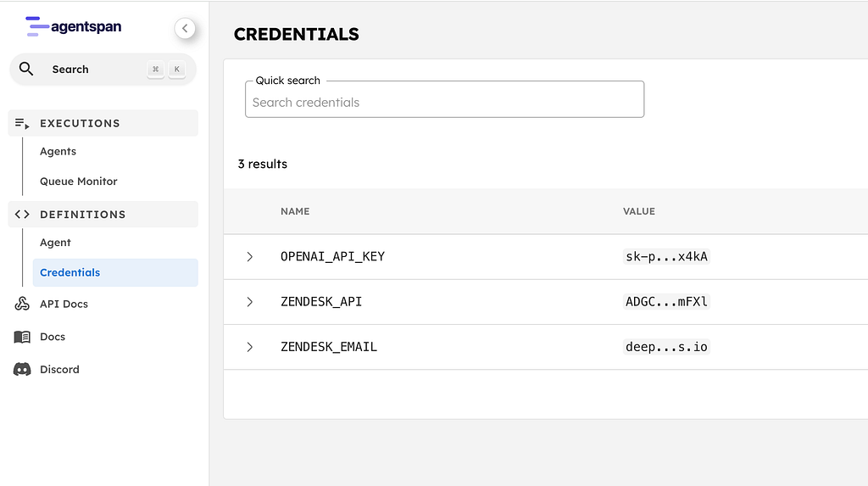This screenshot has height=486, width=868.
Task: Expand the ZENDESK_API credential row
Action: (x=250, y=302)
